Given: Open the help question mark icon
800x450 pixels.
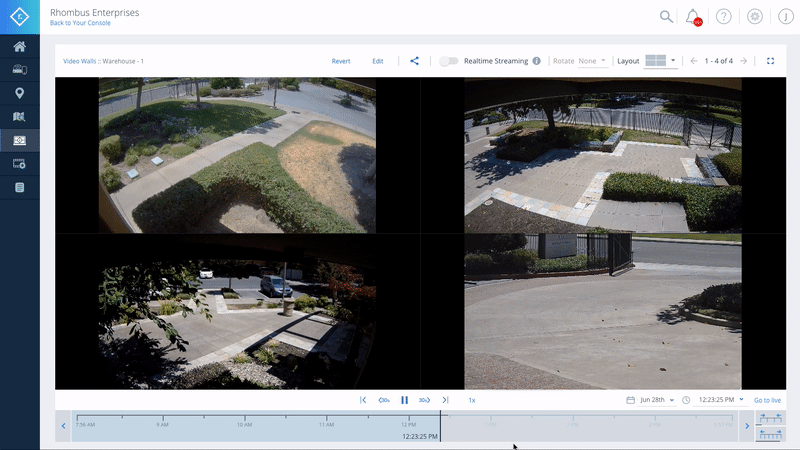Looking at the screenshot, I should 723,16.
